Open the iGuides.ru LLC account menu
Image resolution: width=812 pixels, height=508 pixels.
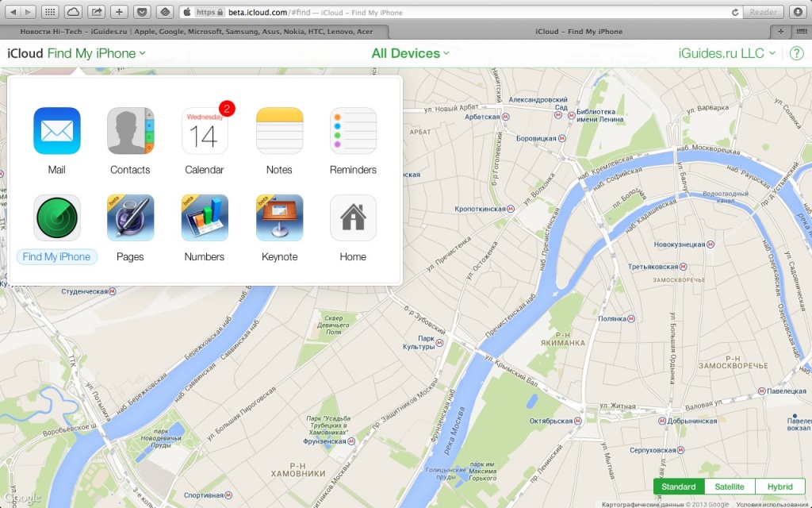726,54
